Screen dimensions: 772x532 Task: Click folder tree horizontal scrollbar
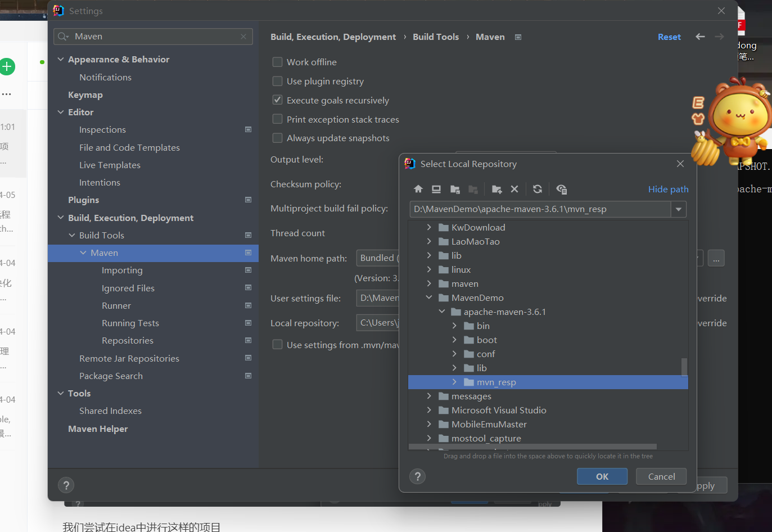tap(532, 447)
